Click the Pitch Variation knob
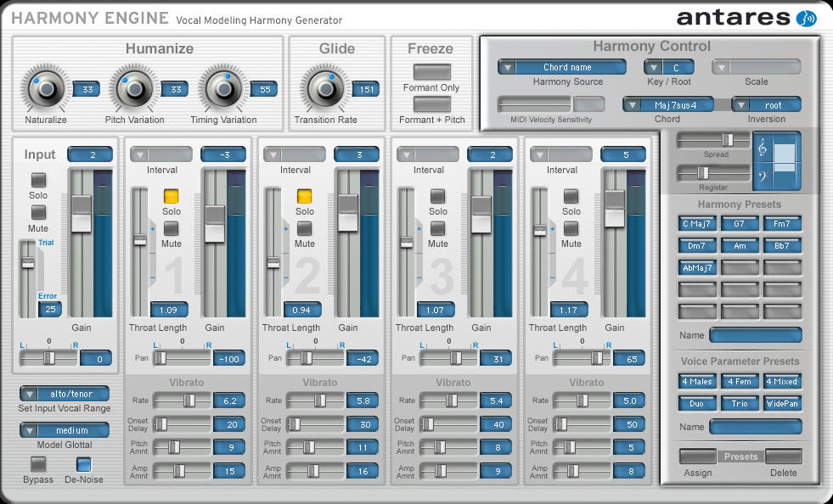 (134, 89)
